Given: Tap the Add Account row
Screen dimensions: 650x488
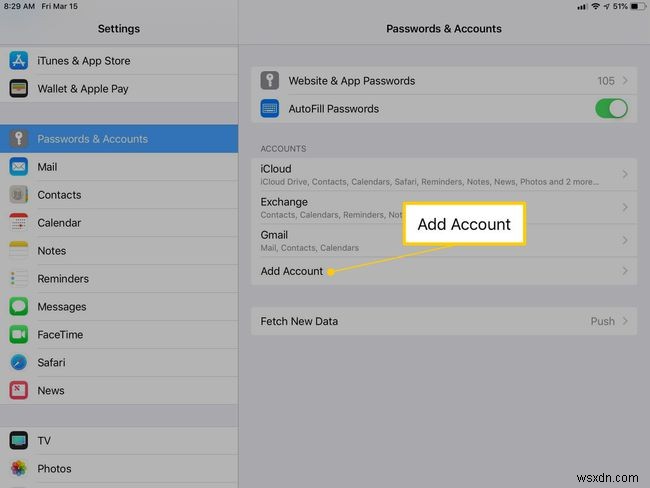Looking at the screenshot, I should pyautogui.click(x=291, y=271).
